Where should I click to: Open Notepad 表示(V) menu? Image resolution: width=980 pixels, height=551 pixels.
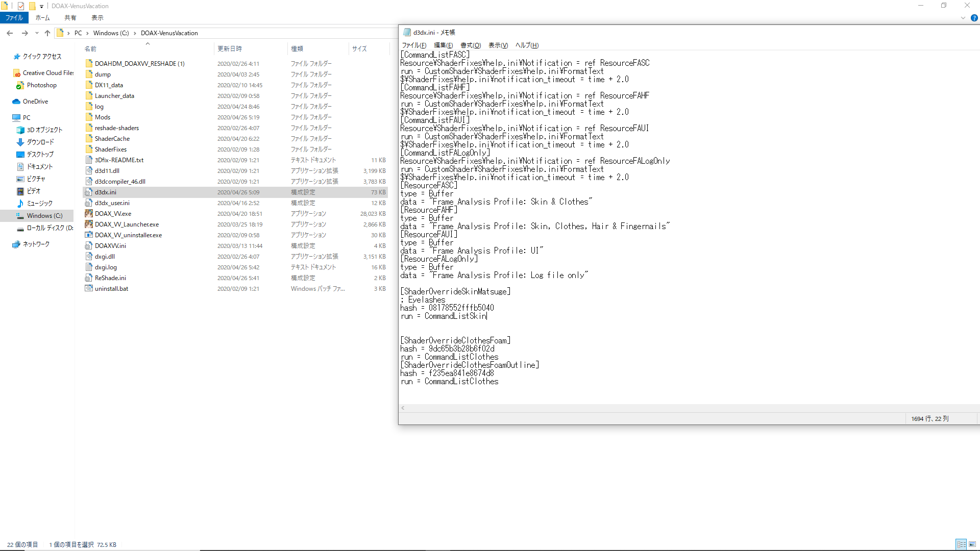point(498,45)
